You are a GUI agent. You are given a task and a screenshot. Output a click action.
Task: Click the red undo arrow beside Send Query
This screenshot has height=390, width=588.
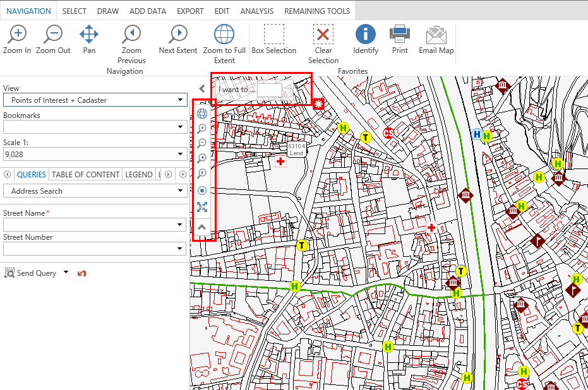click(x=81, y=273)
